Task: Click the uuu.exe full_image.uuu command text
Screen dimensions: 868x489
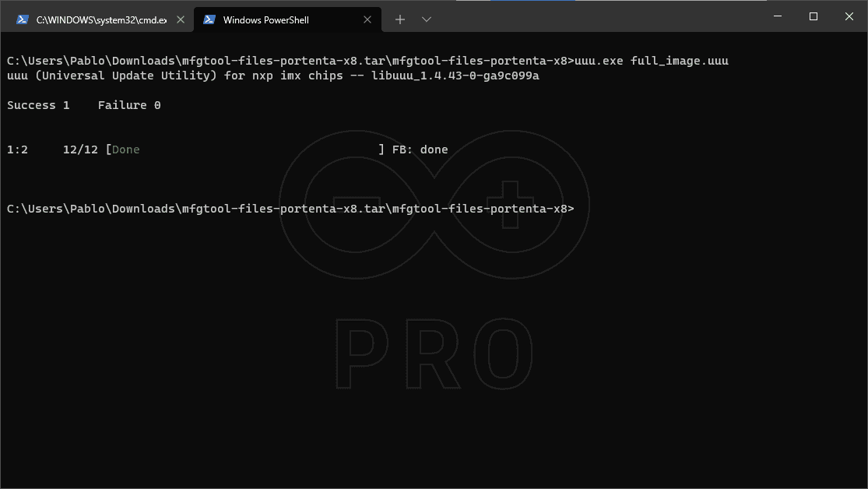Action: [x=652, y=61]
